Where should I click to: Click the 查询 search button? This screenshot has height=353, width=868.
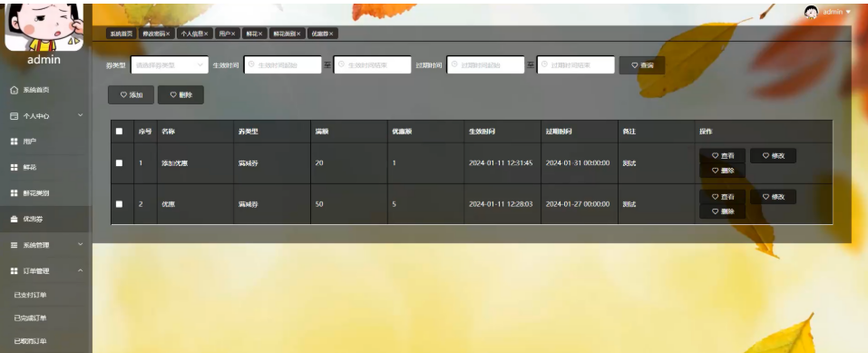point(641,65)
